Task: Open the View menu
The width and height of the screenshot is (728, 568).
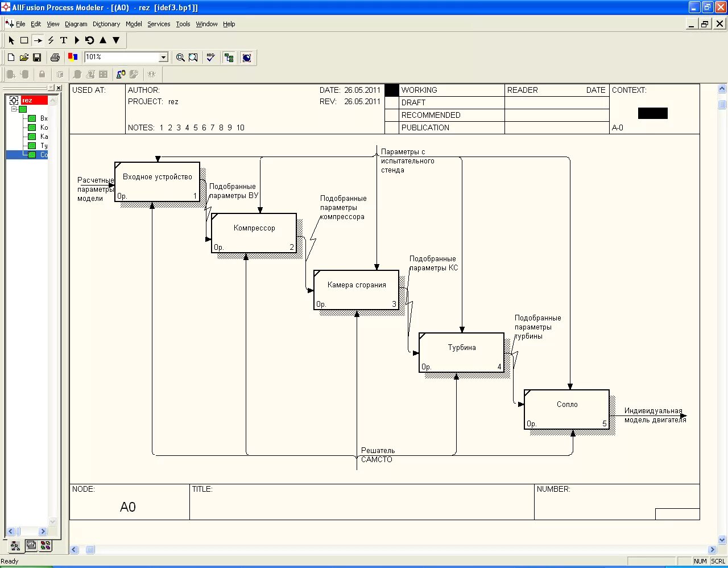Action: point(53,24)
